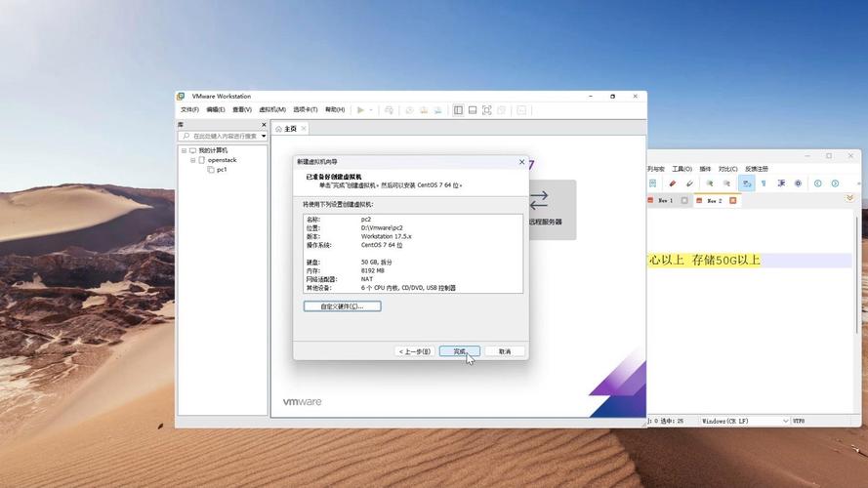The image size is (868, 488).
Task: Open the 帮助(H) menu
Action: [335, 109]
